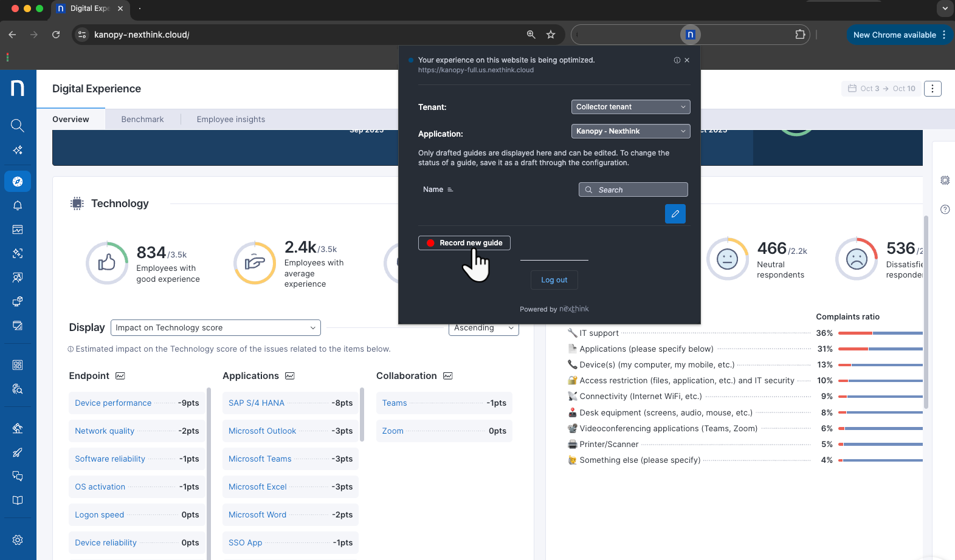This screenshot has height=560, width=955.
Task: Open the Device performance link
Action: [x=113, y=403]
